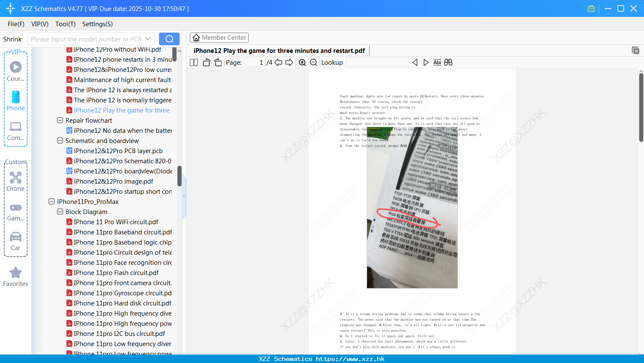Click the www.xzz.hk link in status bar

(350, 359)
